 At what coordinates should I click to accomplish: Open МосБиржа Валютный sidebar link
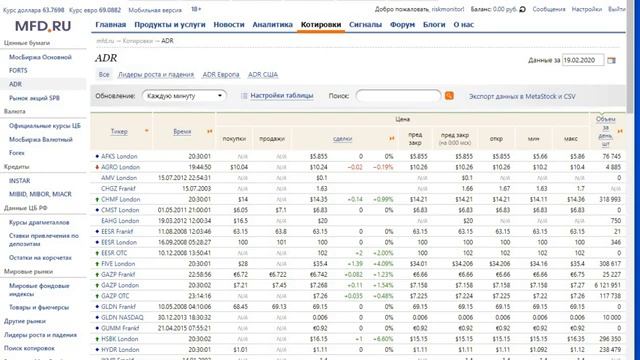40,139
